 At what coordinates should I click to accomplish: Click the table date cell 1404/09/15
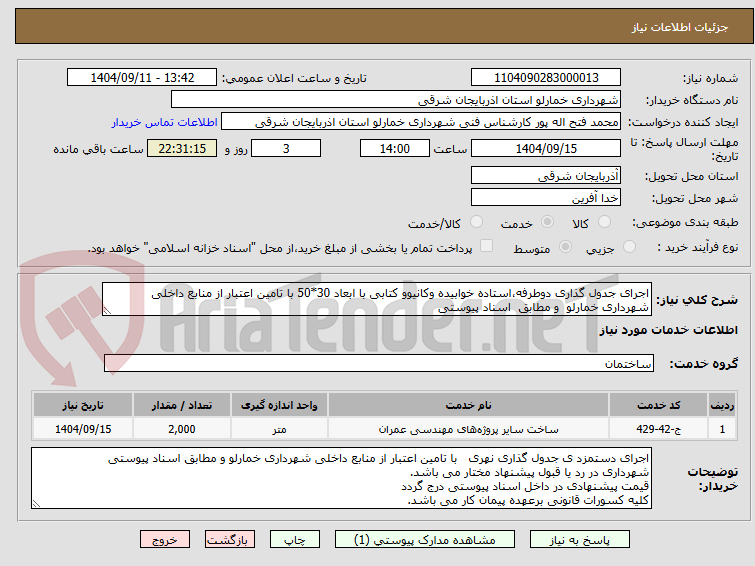tap(83, 429)
